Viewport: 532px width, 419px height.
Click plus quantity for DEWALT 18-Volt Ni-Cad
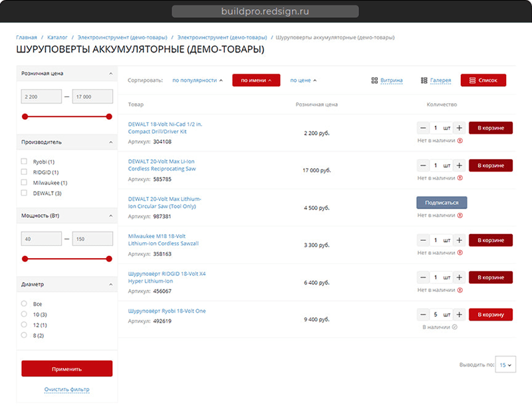(x=459, y=128)
